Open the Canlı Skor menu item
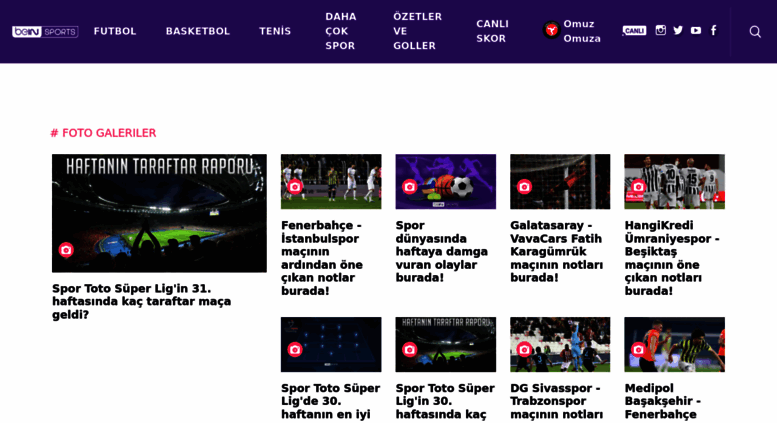This screenshot has width=777, height=423. pyautogui.click(x=493, y=31)
